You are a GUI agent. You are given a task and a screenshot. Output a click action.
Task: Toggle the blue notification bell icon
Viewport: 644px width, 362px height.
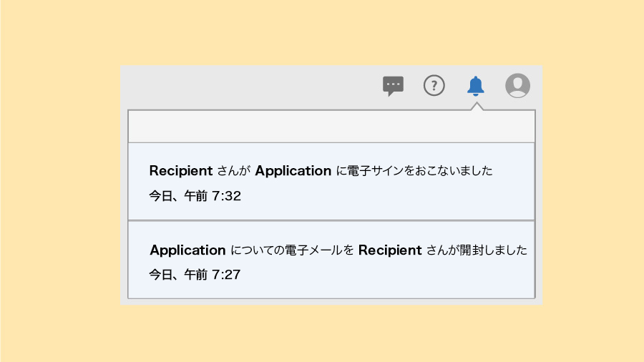pos(475,86)
